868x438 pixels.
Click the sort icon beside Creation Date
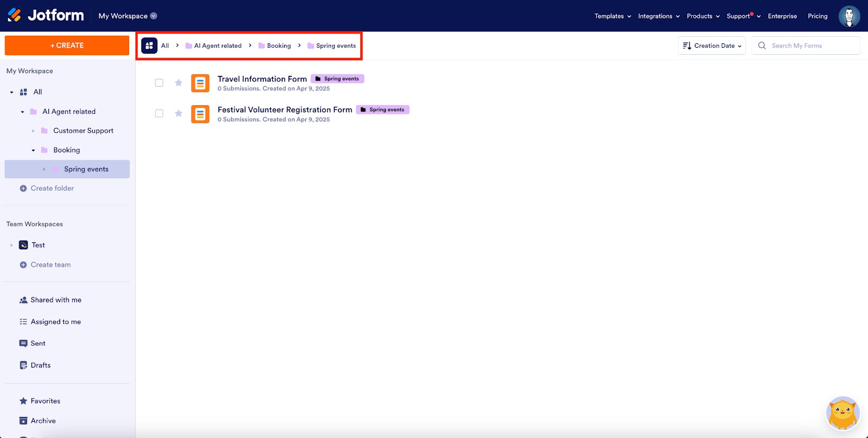(x=687, y=46)
